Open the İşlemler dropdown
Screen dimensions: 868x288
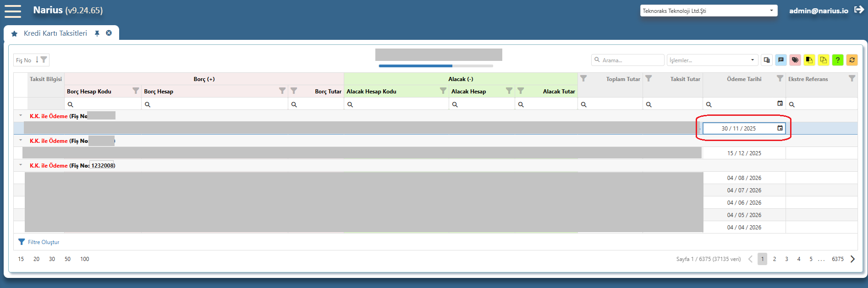click(712, 60)
